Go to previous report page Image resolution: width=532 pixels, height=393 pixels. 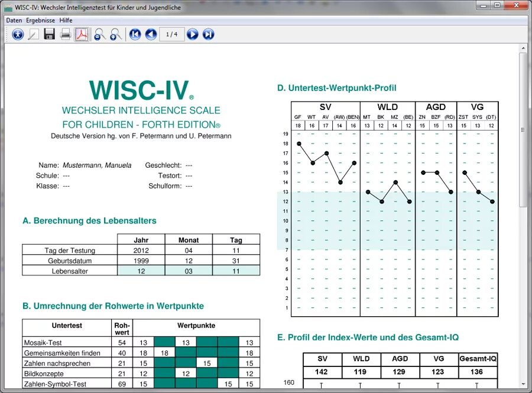pyautogui.click(x=151, y=34)
